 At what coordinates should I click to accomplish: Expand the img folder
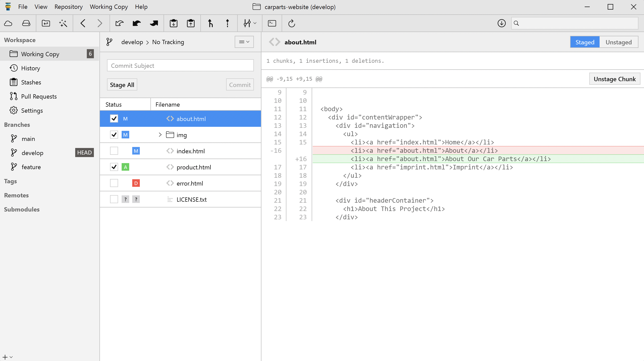tap(160, 135)
